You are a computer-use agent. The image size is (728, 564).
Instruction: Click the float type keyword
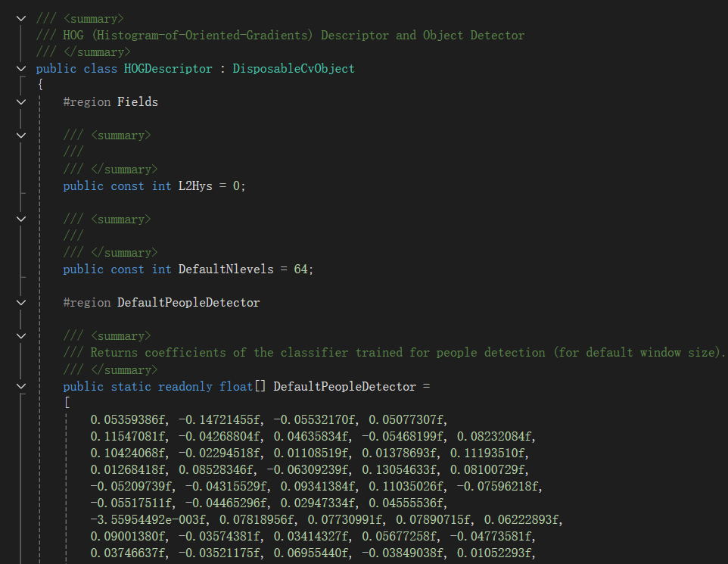235,387
